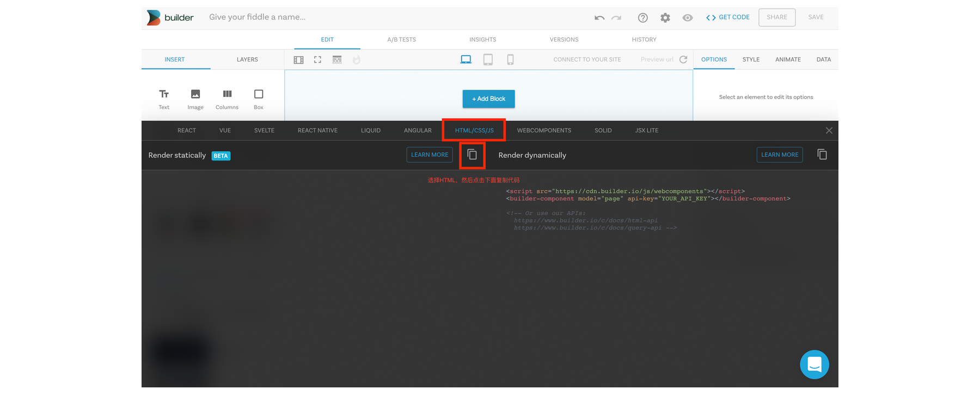980x395 pixels.
Task: Open the DATA tab
Action: [824, 59]
